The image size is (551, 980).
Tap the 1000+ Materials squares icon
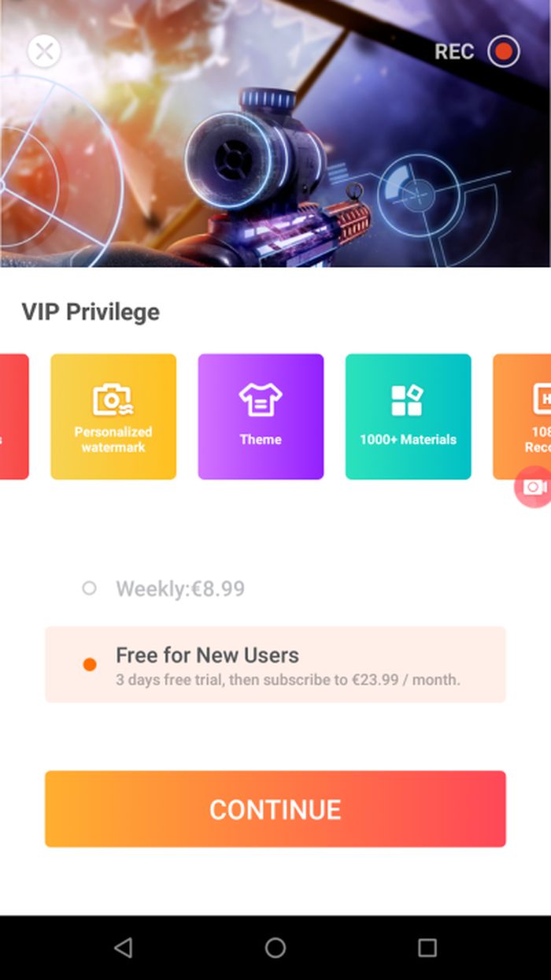[408, 399]
